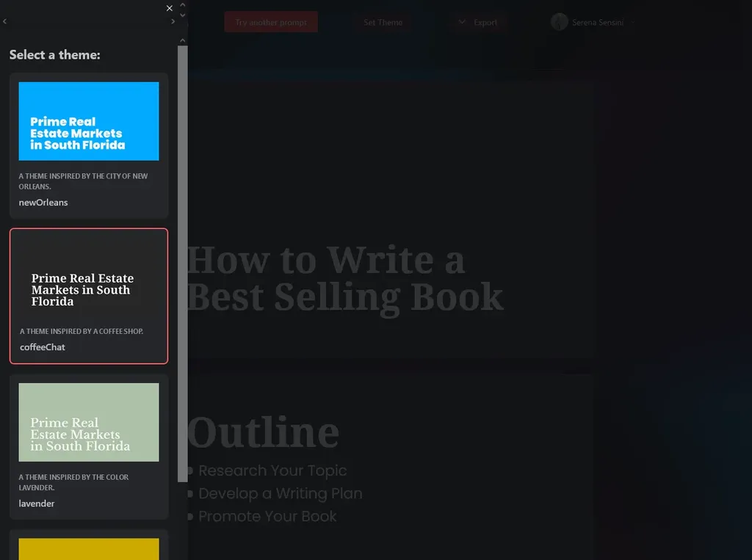Click the lavender theme name
752x560 pixels.
37,503
